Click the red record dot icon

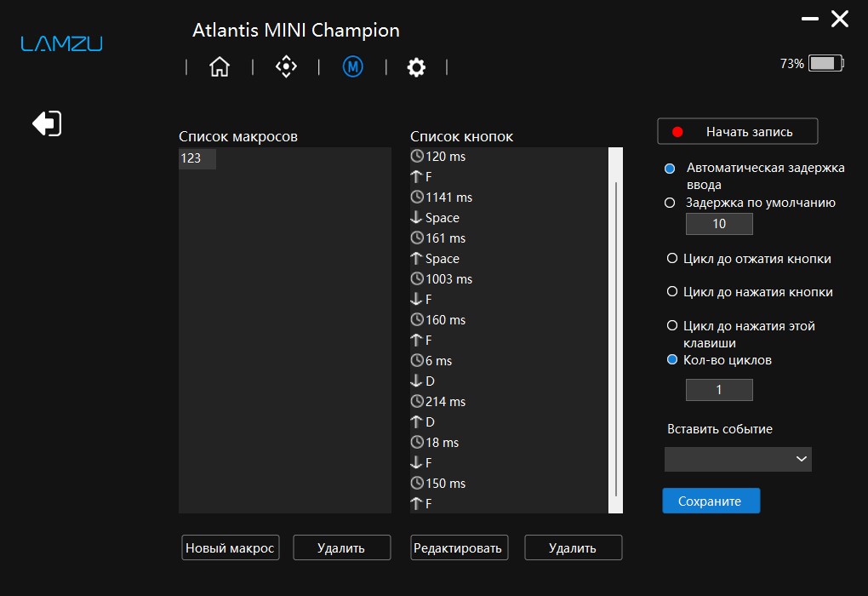point(677,132)
